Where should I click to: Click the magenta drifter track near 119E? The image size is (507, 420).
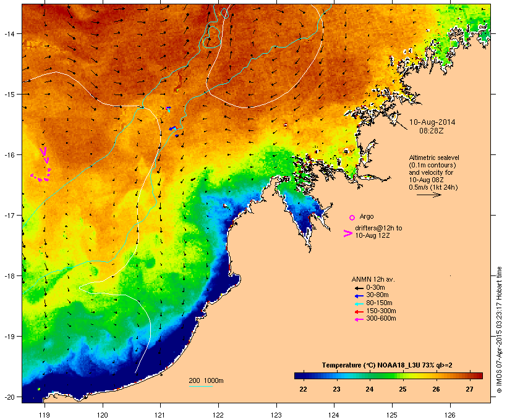coord(41,165)
